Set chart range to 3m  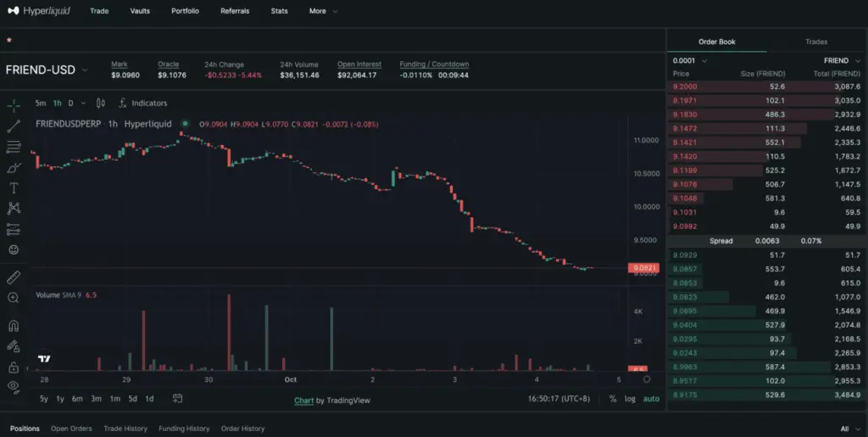(x=96, y=399)
